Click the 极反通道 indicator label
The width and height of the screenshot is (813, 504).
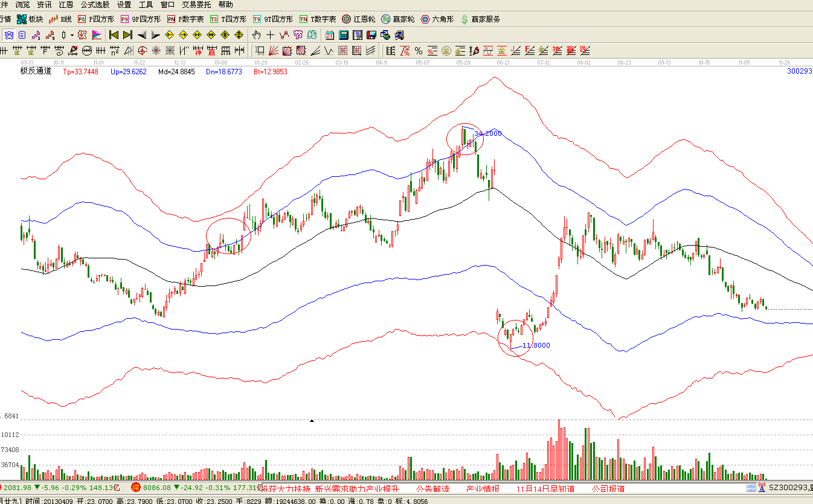[36, 71]
